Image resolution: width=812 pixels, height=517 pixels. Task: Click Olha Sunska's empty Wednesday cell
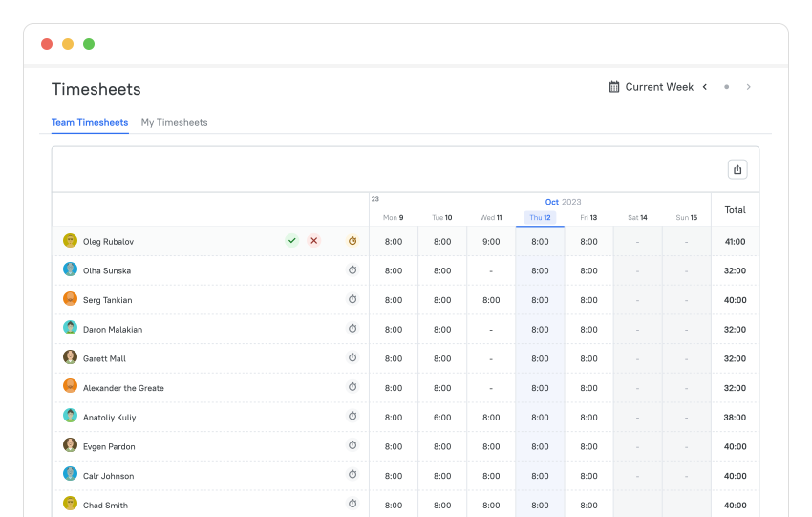[491, 271]
